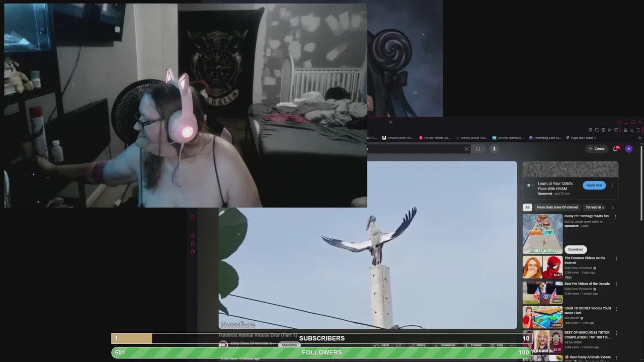Click the Subscribe button under the video

(289, 345)
